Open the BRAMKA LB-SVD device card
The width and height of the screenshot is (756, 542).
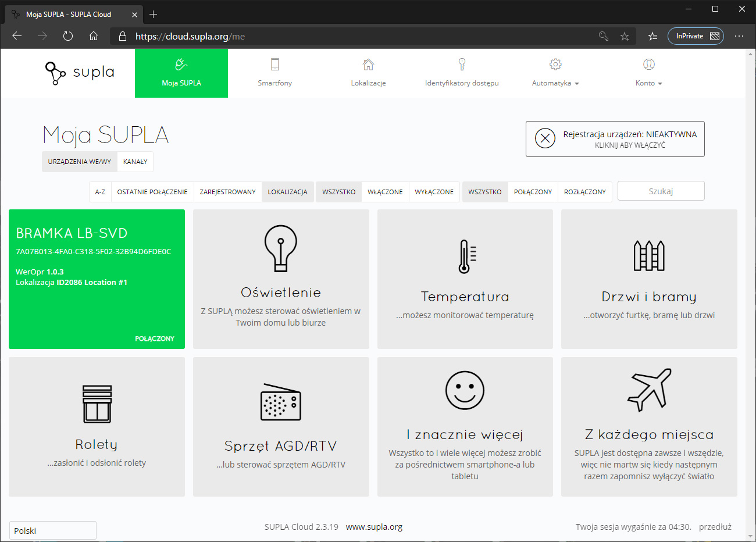click(x=97, y=279)
